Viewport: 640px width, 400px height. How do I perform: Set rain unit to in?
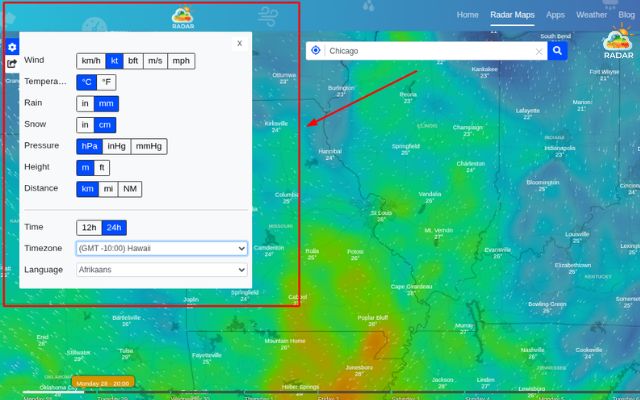point(85,104)
